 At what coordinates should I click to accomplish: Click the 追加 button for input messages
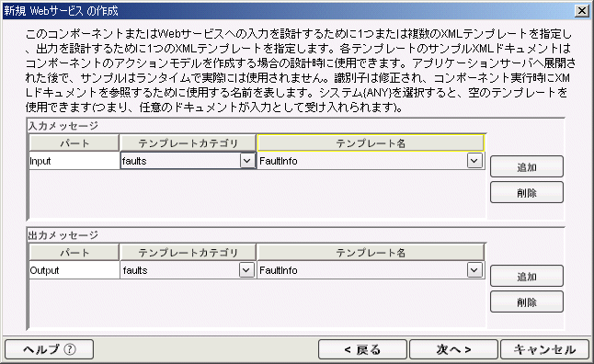527,166
